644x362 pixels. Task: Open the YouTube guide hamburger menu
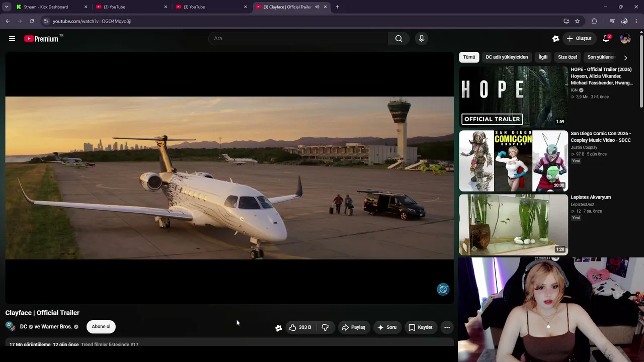(12, 39)
